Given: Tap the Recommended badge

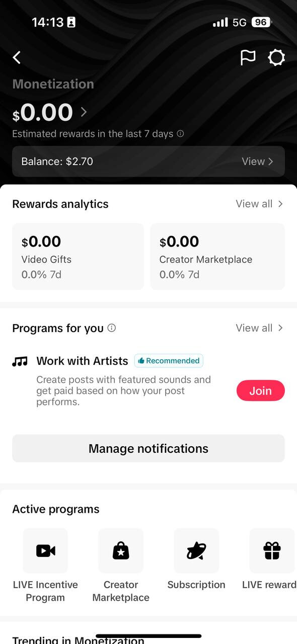Looking at the screenshot, I should pyautogui.click(x=169, y=361).
